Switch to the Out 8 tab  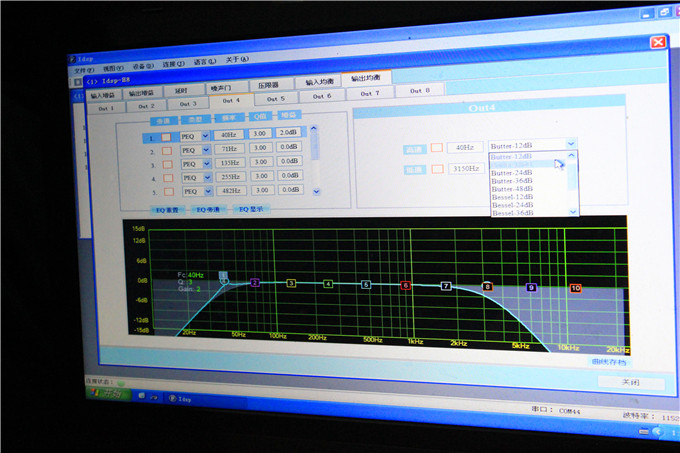click(420, 91)
